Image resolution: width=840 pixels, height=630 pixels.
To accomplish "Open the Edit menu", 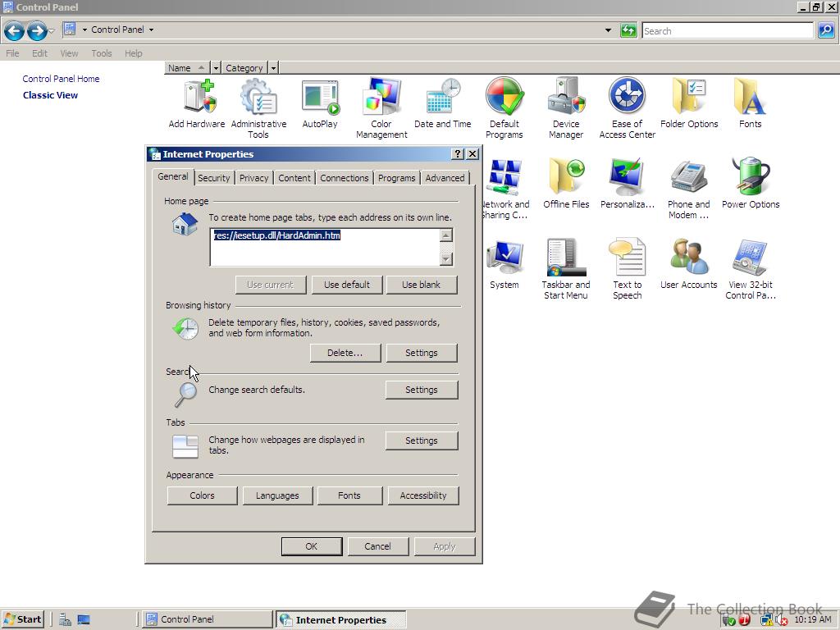I will [39, 53].
